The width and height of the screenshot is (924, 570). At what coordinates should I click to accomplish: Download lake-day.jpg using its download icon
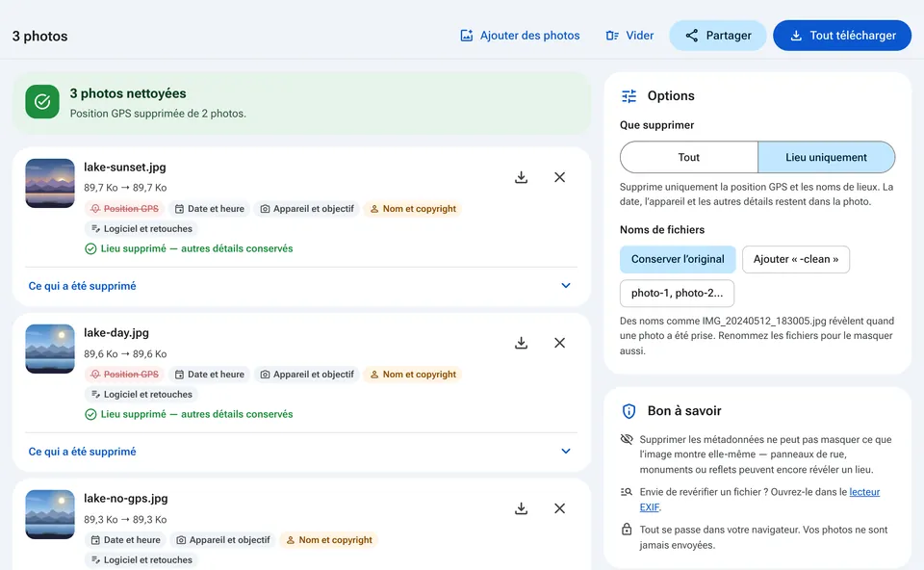(x=521, y=343)
